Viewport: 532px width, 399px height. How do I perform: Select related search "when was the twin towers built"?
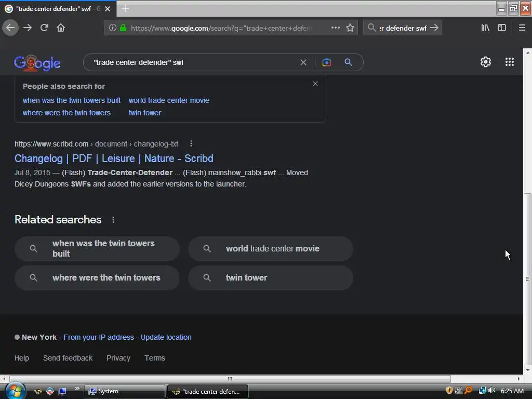coord(97,249)
